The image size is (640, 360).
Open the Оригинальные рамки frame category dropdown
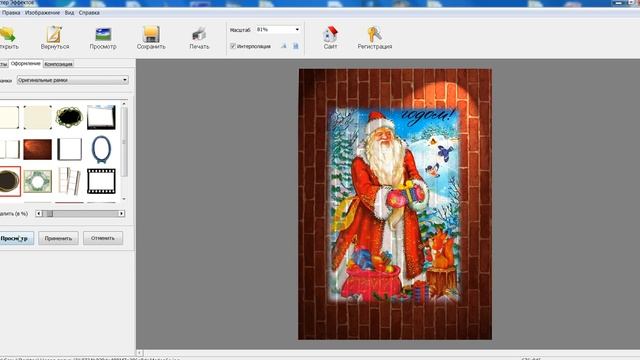pos(73,80)
